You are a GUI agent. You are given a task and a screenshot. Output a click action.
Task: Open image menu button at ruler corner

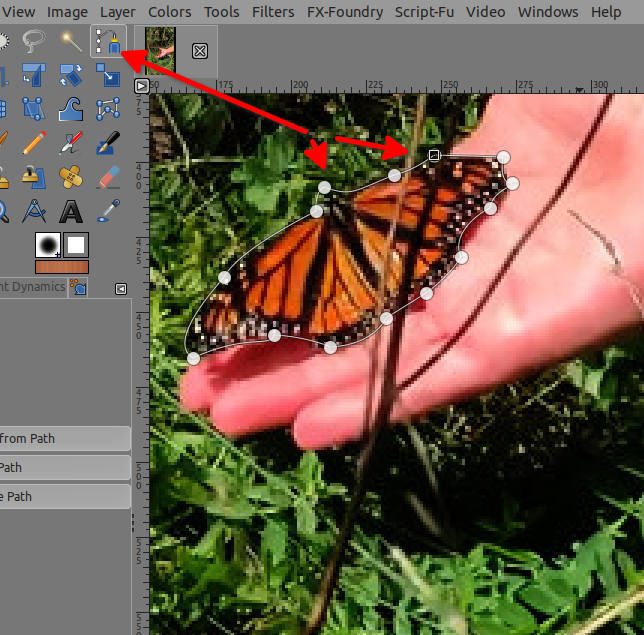tap(141, 86)
